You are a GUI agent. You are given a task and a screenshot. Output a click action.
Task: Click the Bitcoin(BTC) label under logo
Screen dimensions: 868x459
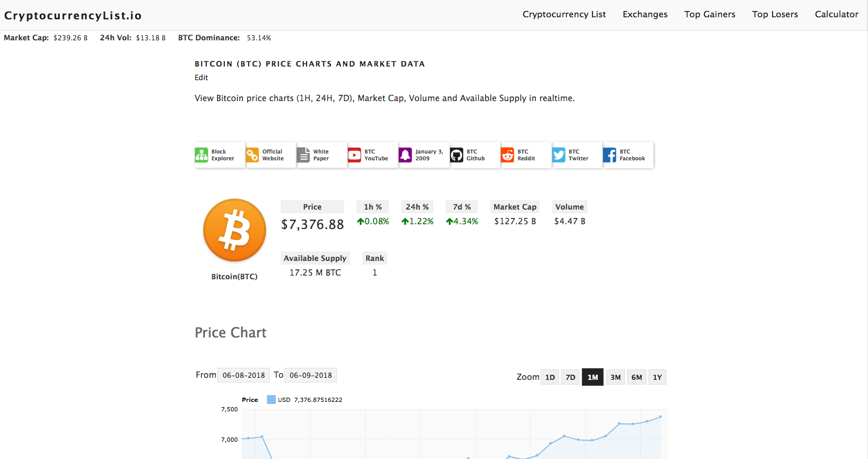click(x=234, y=277)
